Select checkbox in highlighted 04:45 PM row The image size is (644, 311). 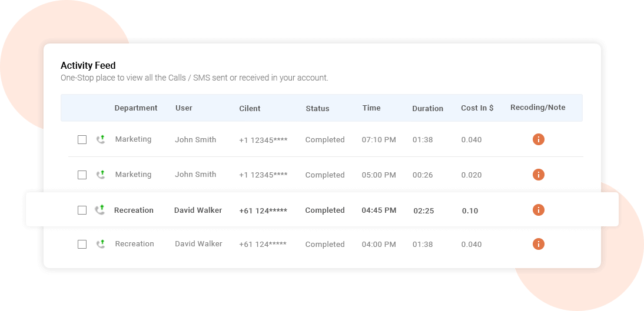pos(82,210)
